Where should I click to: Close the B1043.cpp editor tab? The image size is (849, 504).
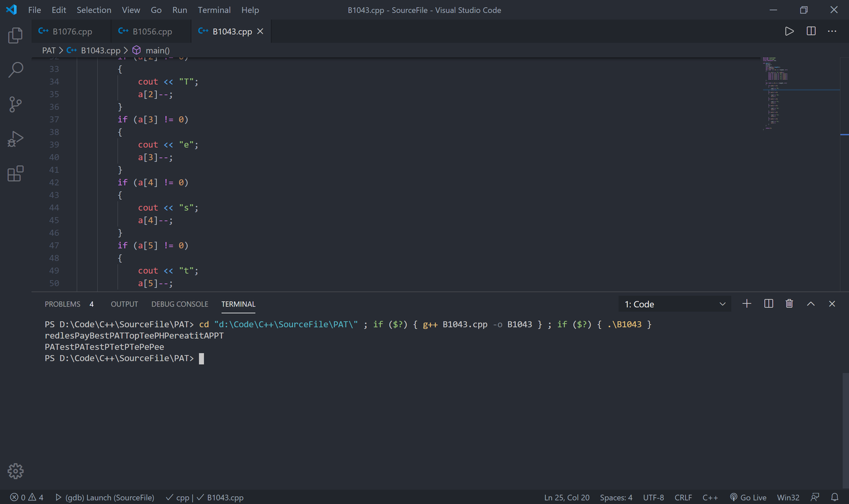pyautogui.click(x=260, y=31)
